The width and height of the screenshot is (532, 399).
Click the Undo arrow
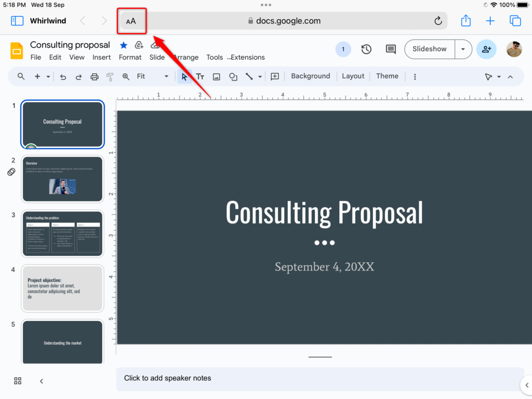coord(63,76)
